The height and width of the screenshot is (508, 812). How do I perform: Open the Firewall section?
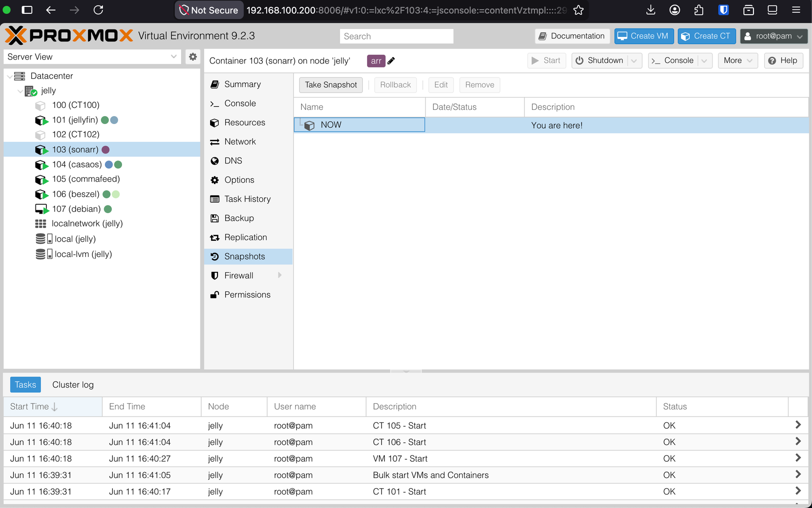(249, 276)
